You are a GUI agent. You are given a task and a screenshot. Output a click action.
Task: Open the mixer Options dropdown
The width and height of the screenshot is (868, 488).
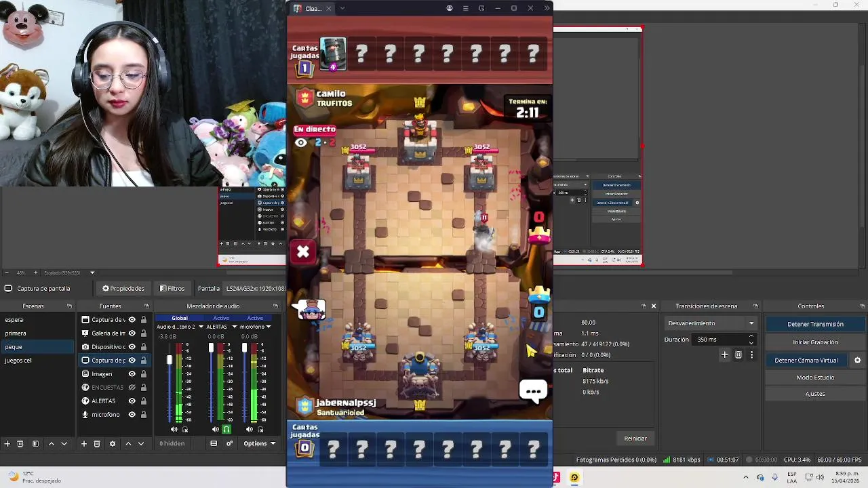[x=260, y=443]
